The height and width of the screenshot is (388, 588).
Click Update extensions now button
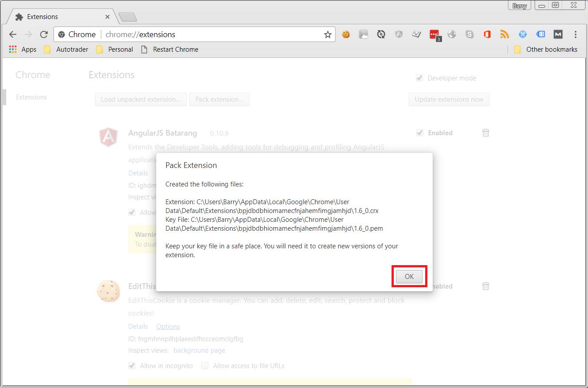click(449, 99)
